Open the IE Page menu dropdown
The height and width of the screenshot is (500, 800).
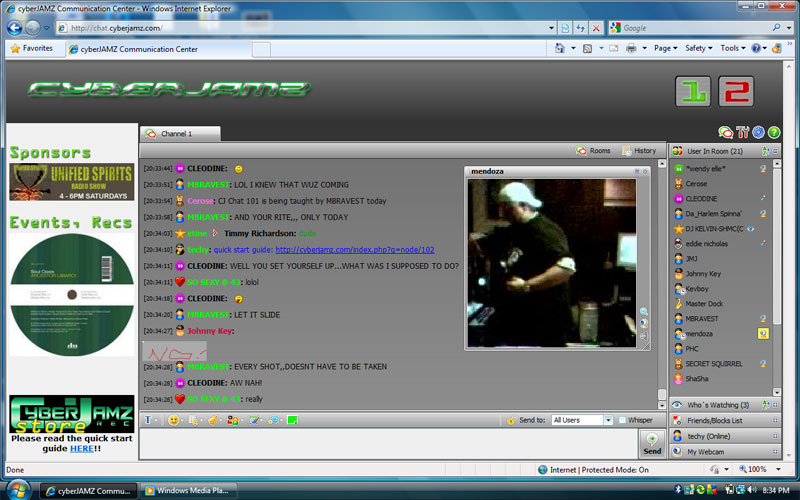pyautogui.click(x=665, y=48)
